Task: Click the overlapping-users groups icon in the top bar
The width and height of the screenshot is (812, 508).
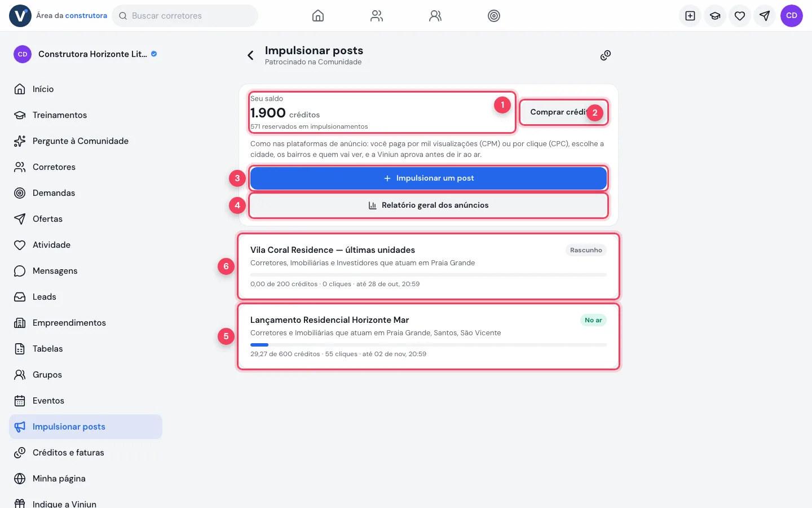Action: coord(435,16)
